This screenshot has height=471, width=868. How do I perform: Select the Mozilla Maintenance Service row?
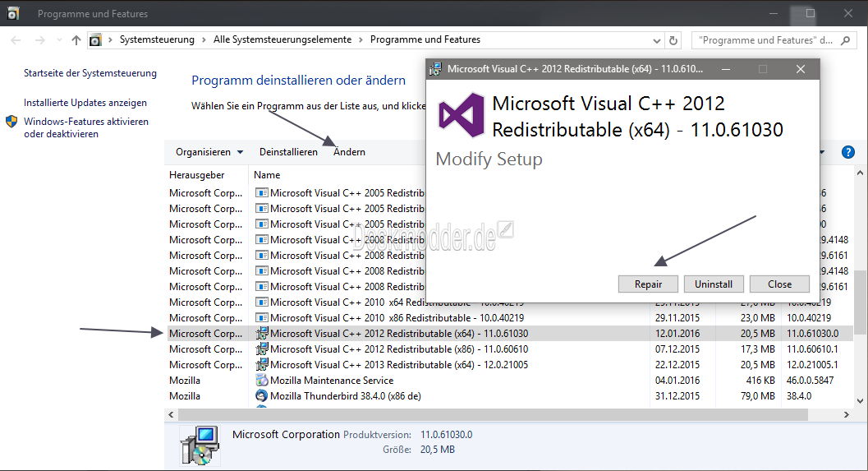(x=509, y=380)
